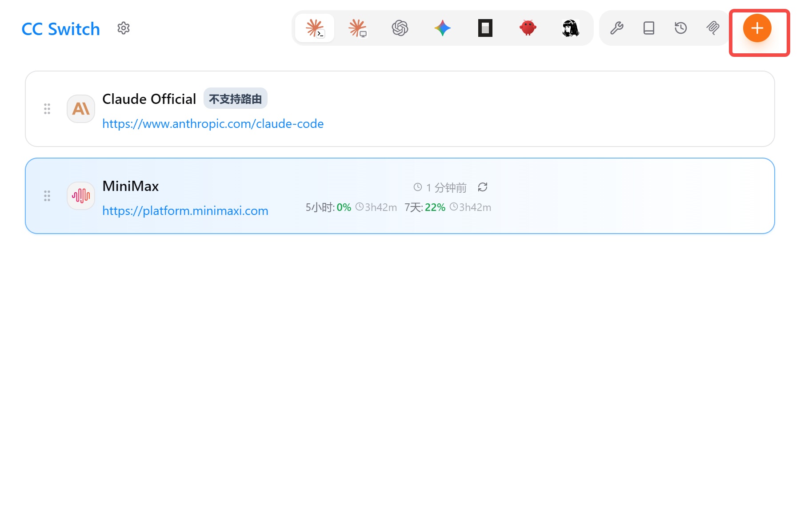Select the Claude Official provider name
This screenshot has width=800, height=532.
pyautogui.click(x=149, y=99)
